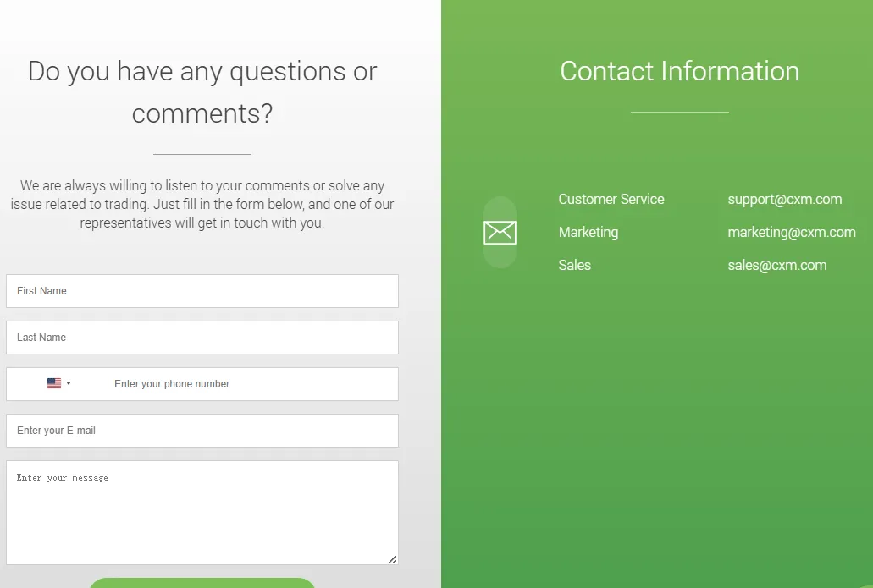Click the marketing@cxm.com email address

pos(791,232)
